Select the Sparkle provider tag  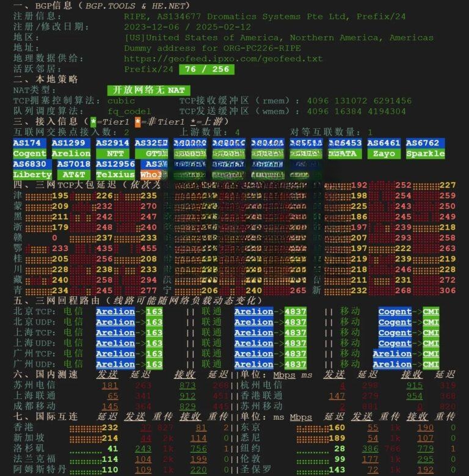point(425,154)
